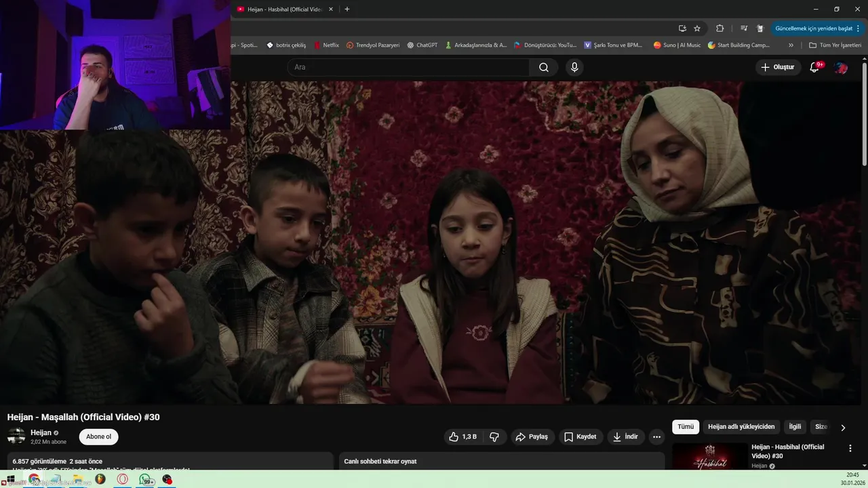Open the ChatGPT bookmark

(422, 45)
